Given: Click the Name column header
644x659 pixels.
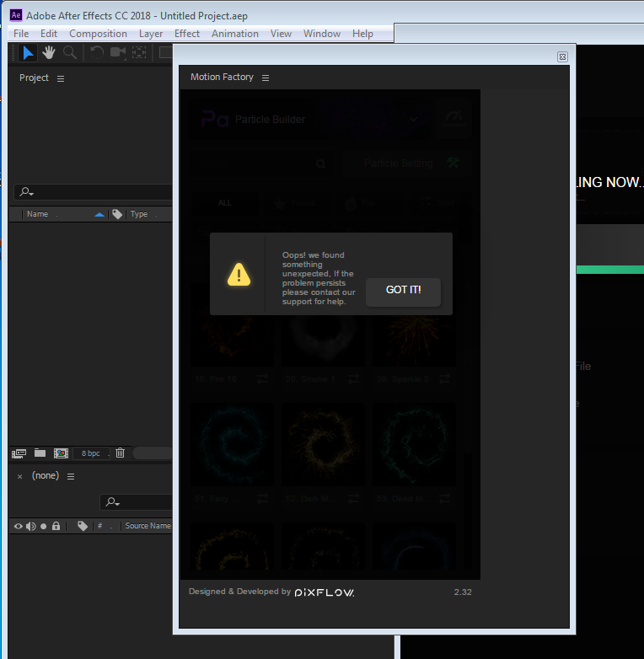Looking at the screenshot, I should [37, 214].
